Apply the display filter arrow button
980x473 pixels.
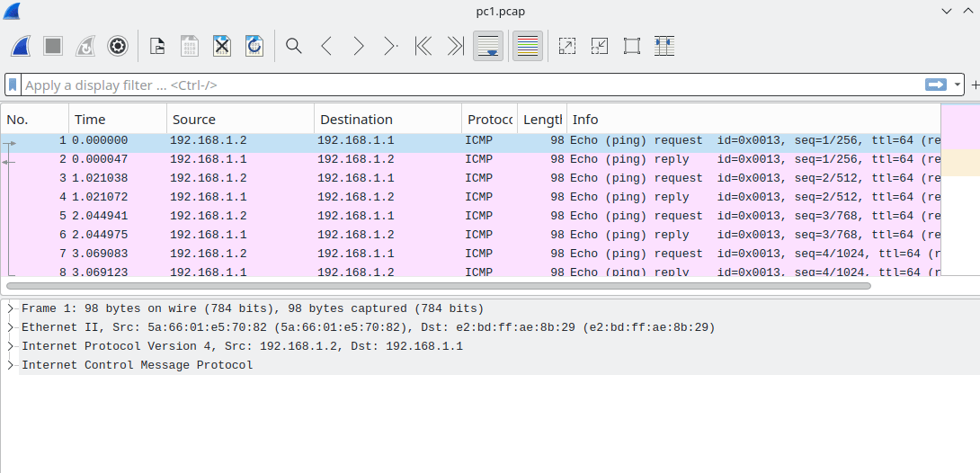tap(936, 85)
